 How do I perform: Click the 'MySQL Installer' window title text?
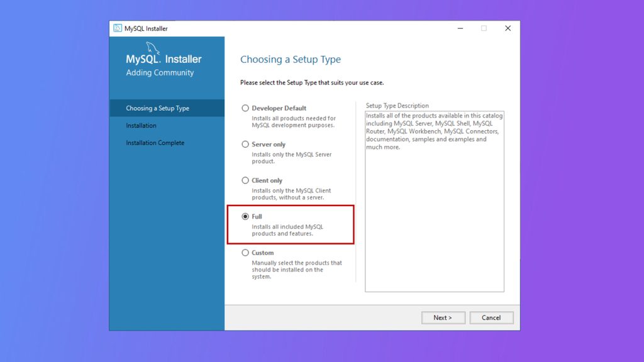[146, 28]
